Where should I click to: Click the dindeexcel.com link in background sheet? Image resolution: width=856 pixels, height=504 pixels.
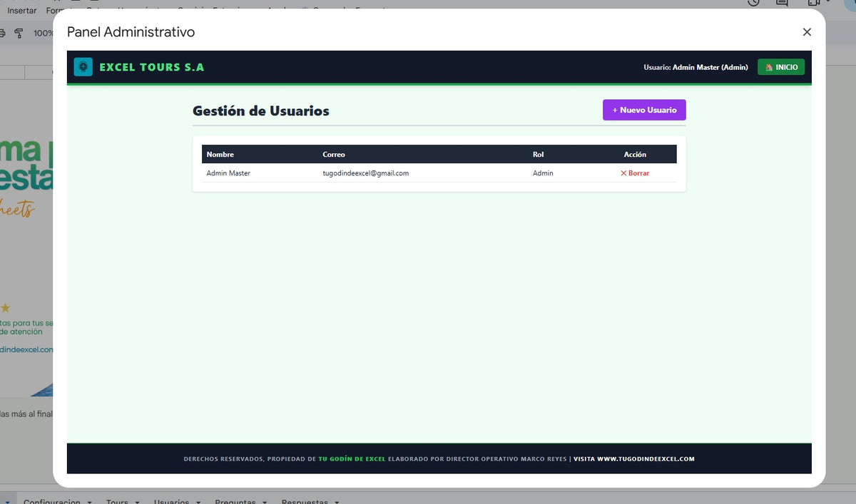point(26,349)
